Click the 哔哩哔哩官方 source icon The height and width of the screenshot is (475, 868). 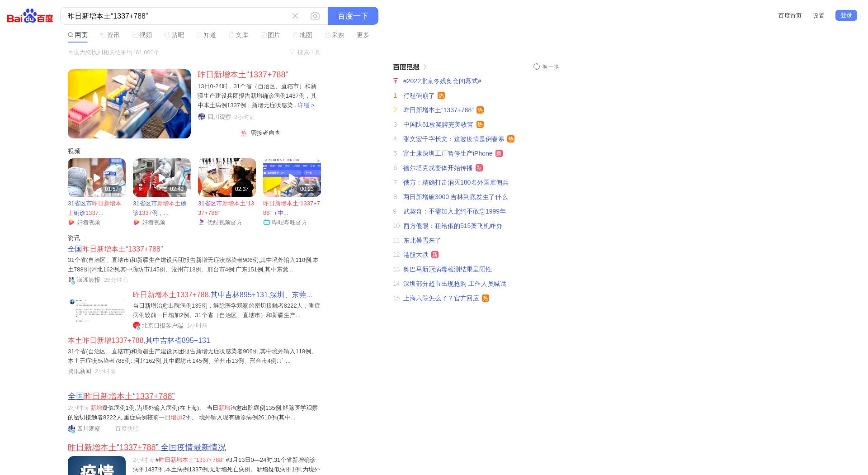tap(267, 222)
